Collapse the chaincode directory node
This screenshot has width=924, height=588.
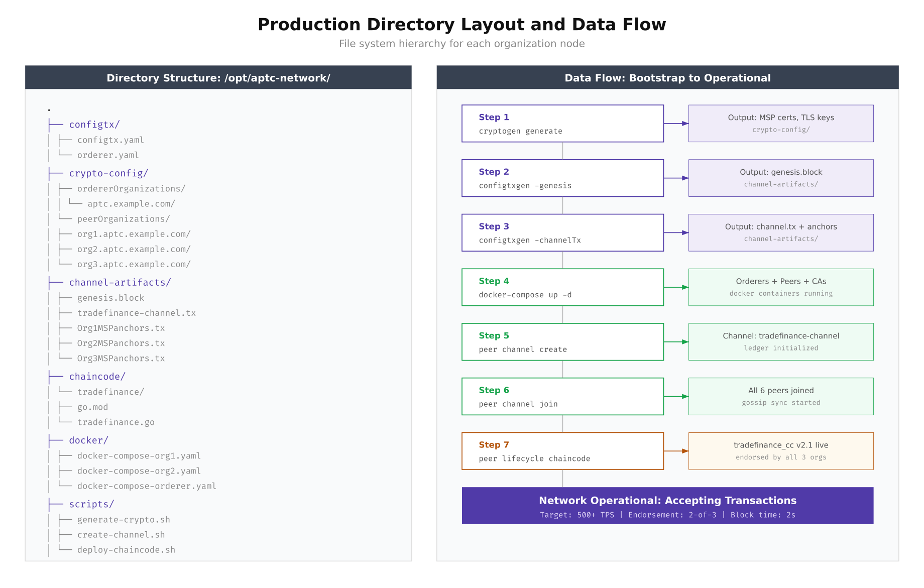97,376
